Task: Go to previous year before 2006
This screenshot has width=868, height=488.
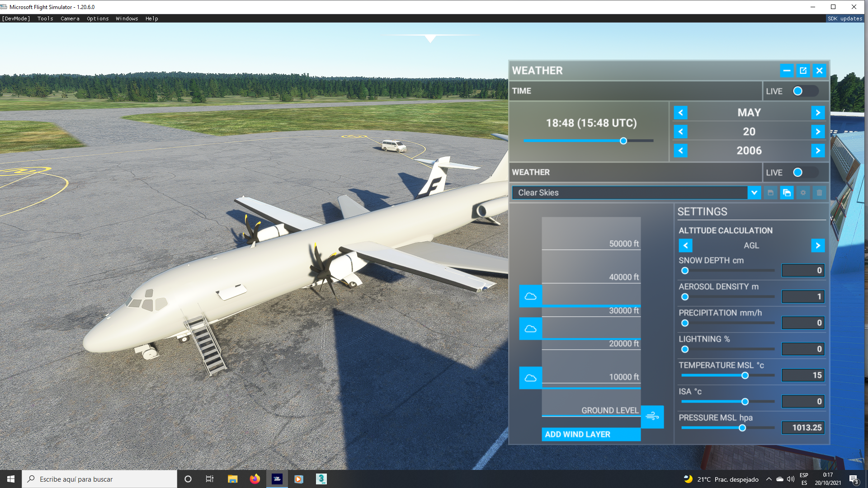Action: pyautogui.click(x=681, y=150)
